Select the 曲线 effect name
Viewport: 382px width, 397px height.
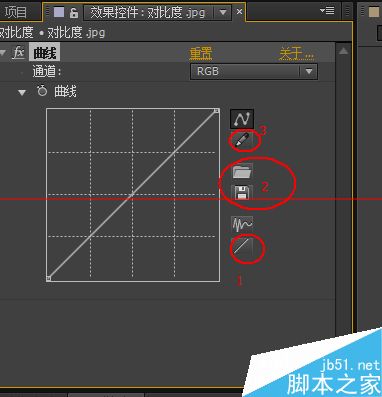point(45,53)
